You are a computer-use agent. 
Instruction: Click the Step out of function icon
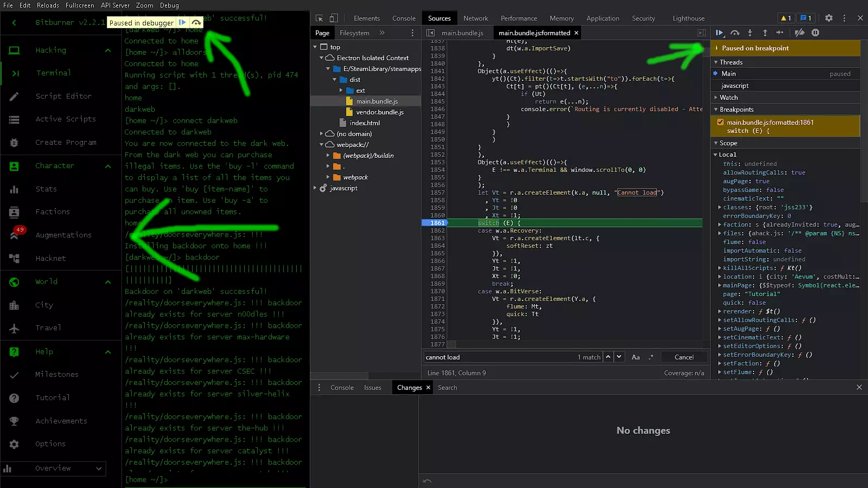[x=765, y=33]
